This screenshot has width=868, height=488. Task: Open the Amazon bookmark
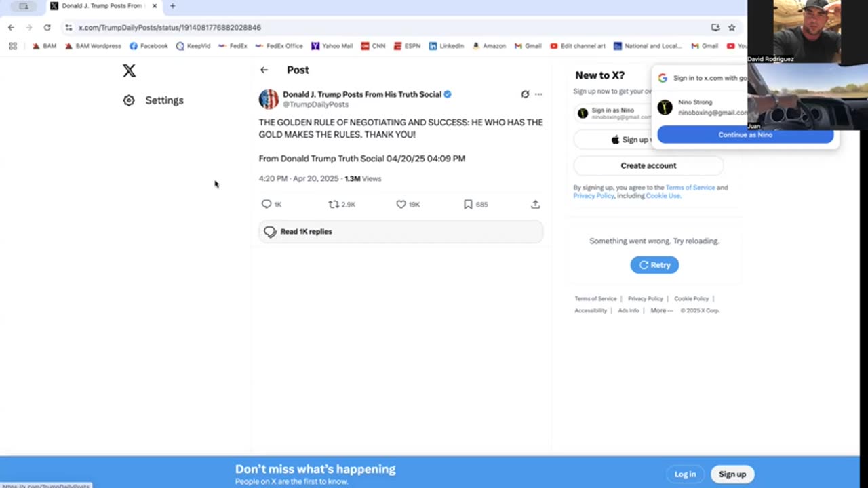pos(489,46)
